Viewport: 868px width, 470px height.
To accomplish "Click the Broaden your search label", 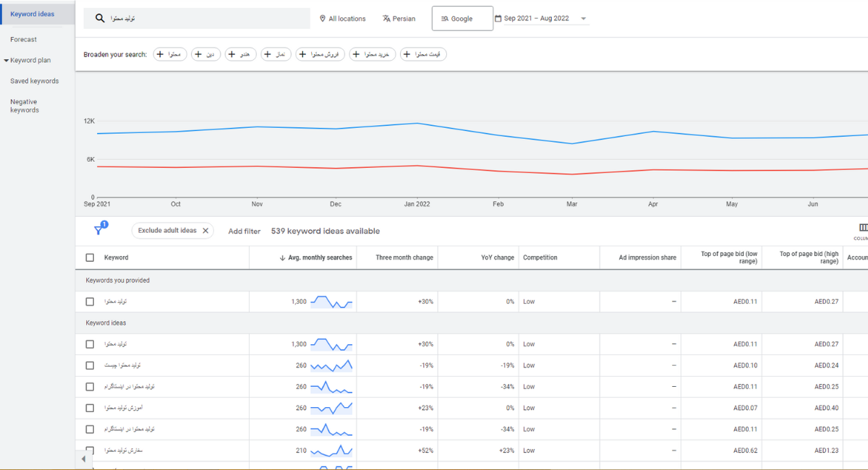I will [115, 54].
